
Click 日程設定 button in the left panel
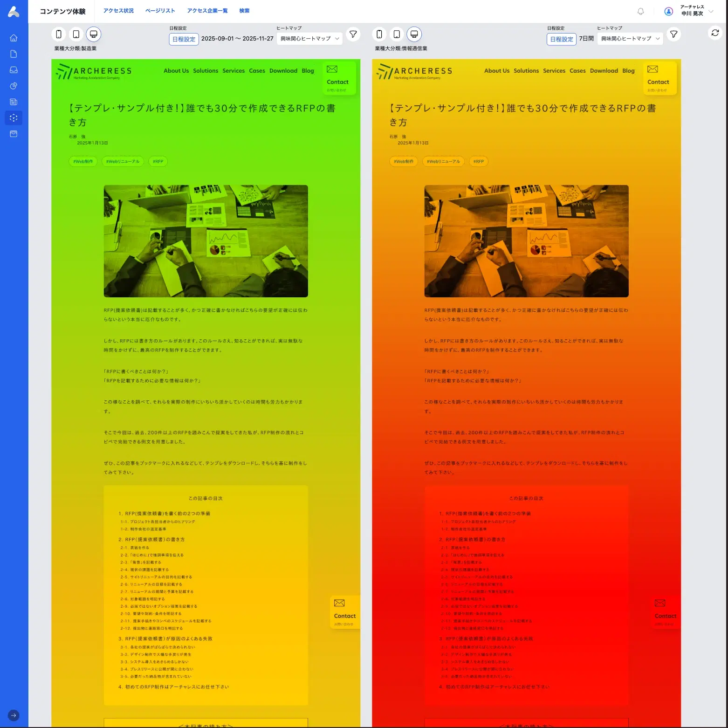(184, 39)
